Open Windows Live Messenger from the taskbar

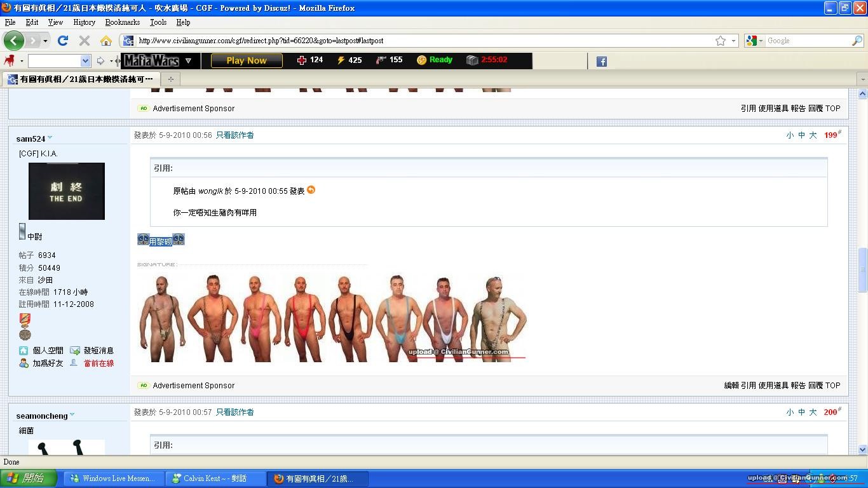[x=112, y=478]
